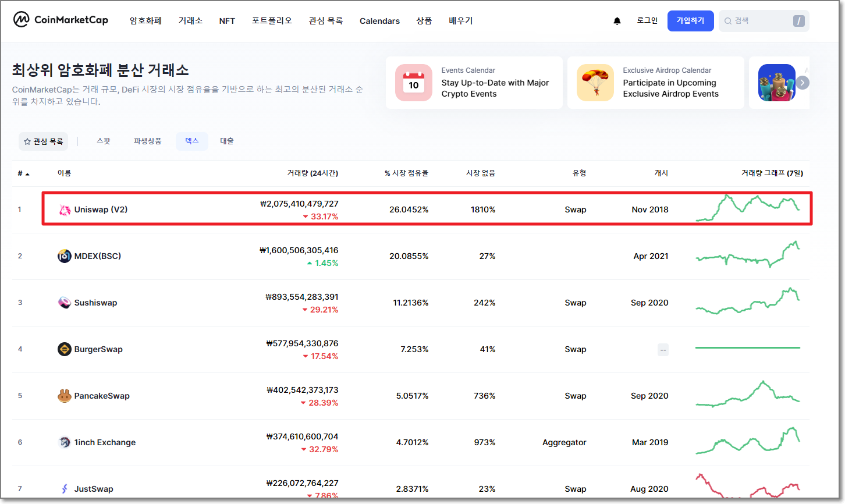
Task: Open the 상품 menu
Action: click(x=424, y=21)
